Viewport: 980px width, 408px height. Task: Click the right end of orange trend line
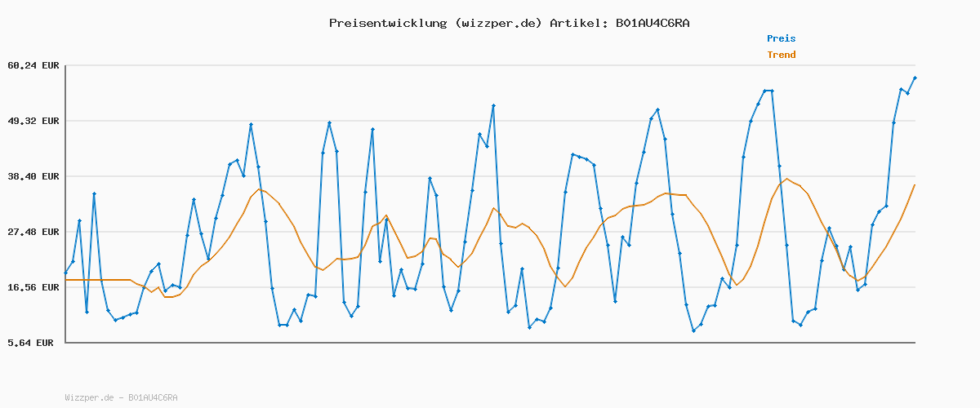click(915, 185)
